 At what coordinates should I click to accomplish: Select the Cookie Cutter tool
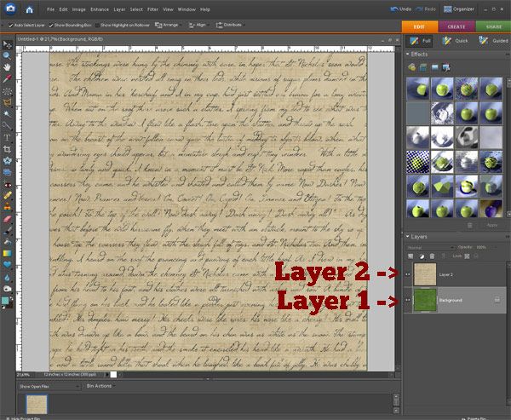coord(7,161)
